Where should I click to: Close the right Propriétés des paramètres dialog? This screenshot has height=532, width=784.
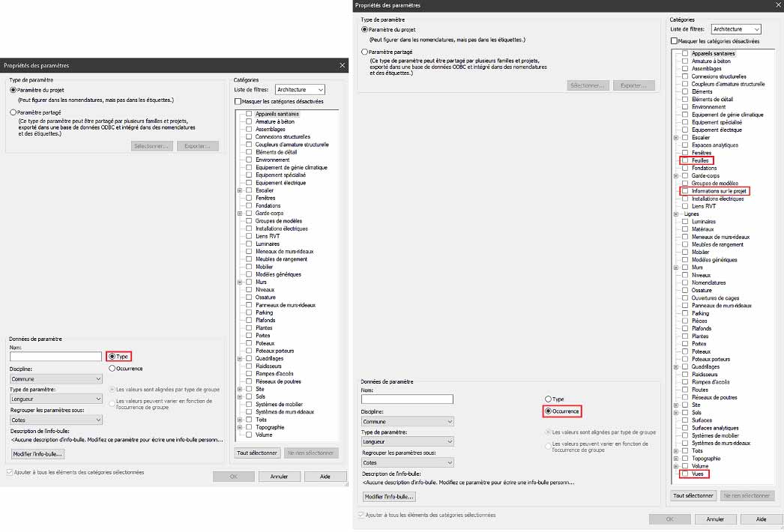777,5
